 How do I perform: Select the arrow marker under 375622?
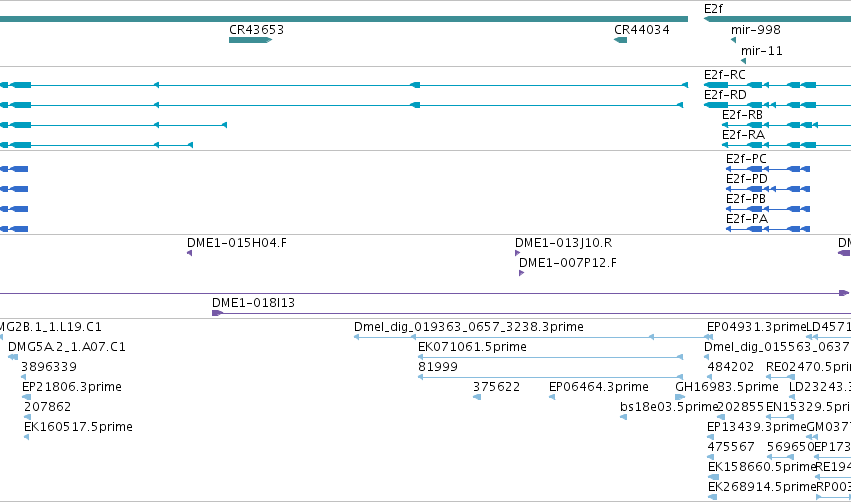[x=477, y=398]
